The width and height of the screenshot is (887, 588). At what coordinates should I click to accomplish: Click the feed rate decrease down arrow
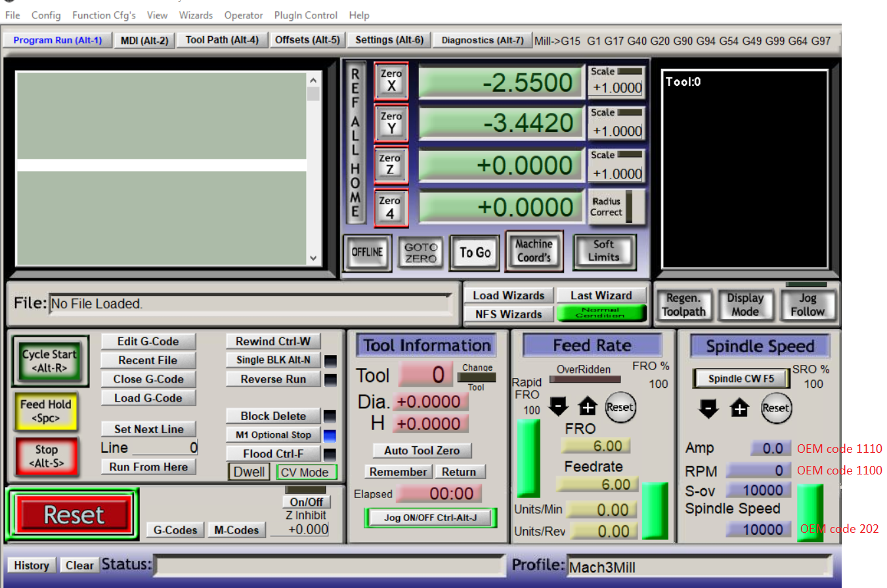click(558, 407)
